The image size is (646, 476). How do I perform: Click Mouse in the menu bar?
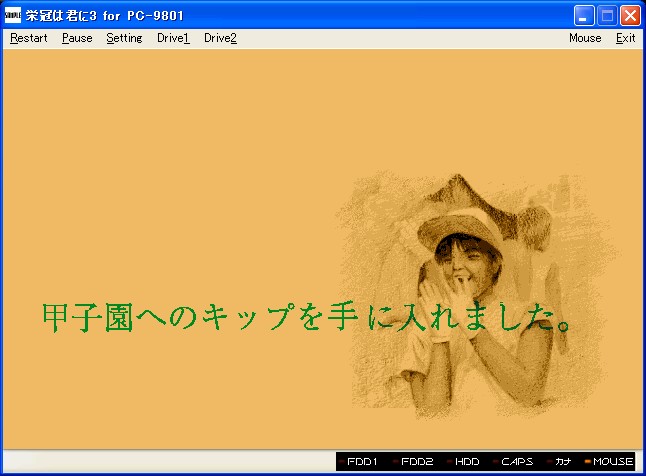(585, 38)
